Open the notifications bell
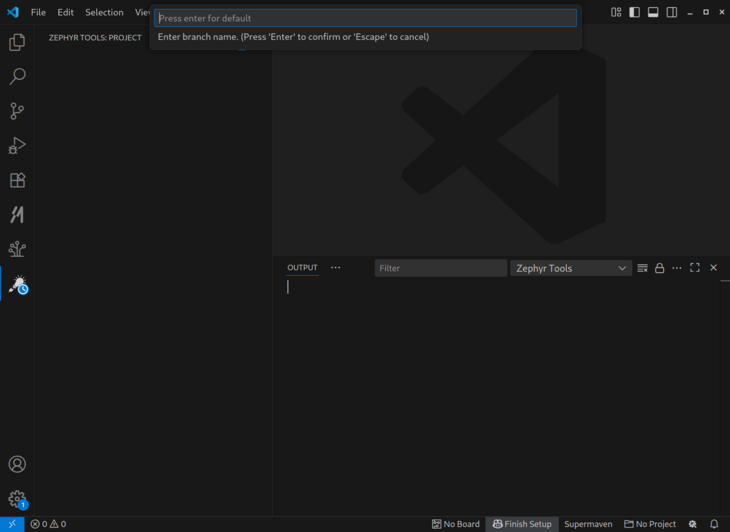Viewport: 730px width, 532px height. coord(714,524)
